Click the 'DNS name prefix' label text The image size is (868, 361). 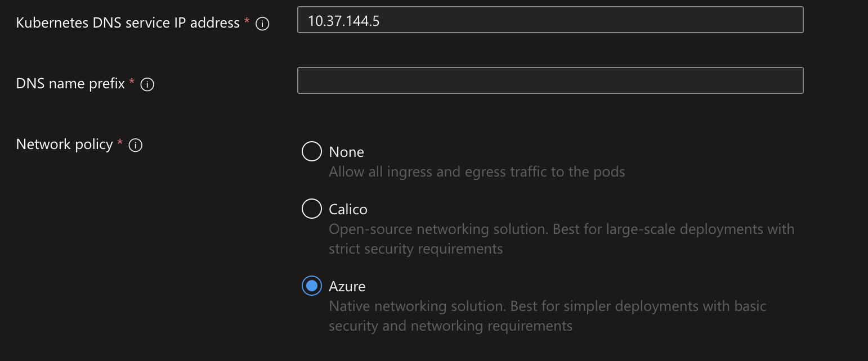click(70, 84)
